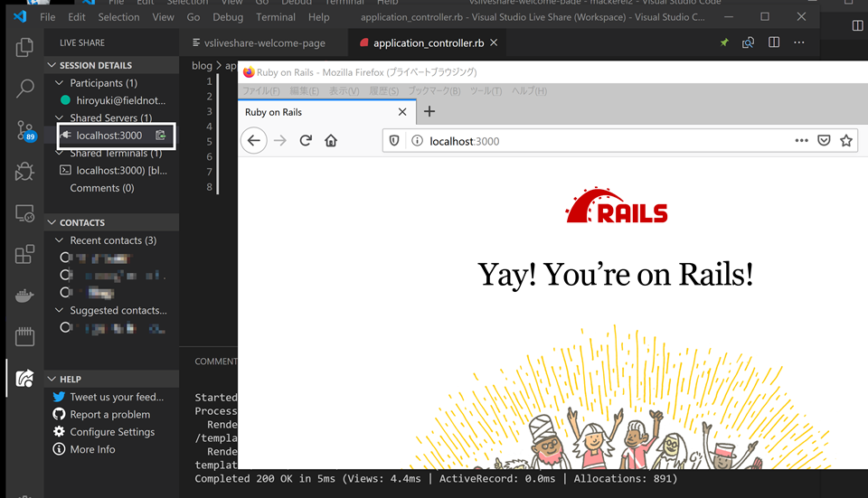This screenshot has height=498, width=868.
Task: Close the Ruby on Rails browser tab
Action: pyautogui.click(x=402, y=112)
